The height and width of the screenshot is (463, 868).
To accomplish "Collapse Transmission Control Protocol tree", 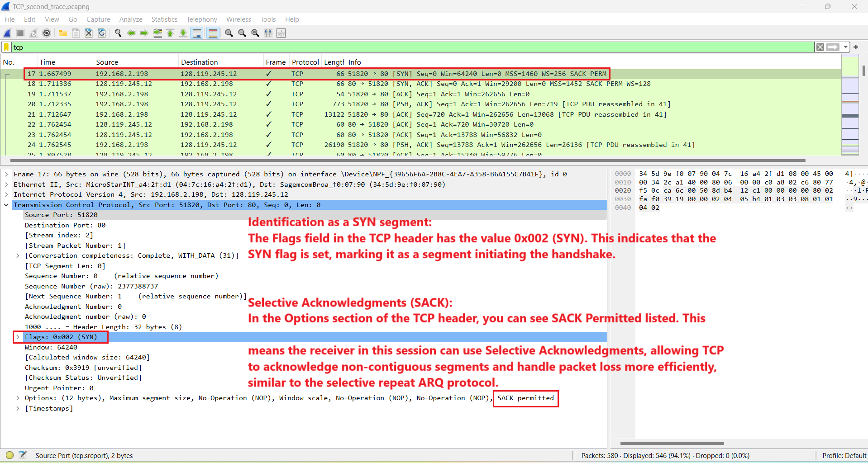I will (6, 205).
